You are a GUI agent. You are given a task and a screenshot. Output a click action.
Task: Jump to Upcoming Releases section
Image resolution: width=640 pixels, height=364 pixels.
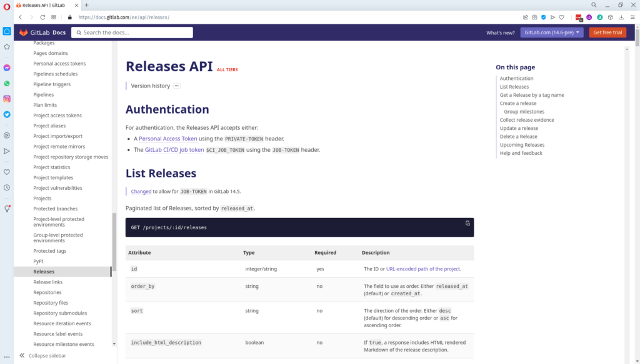click(522, 145)
